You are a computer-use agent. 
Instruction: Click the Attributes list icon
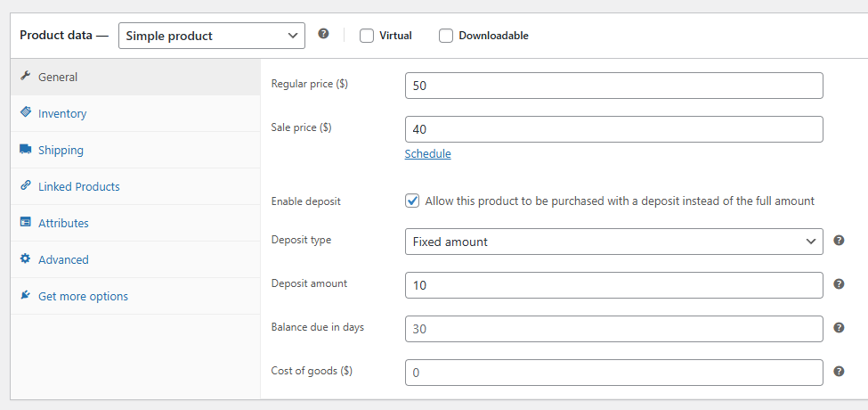coord(26,222)
